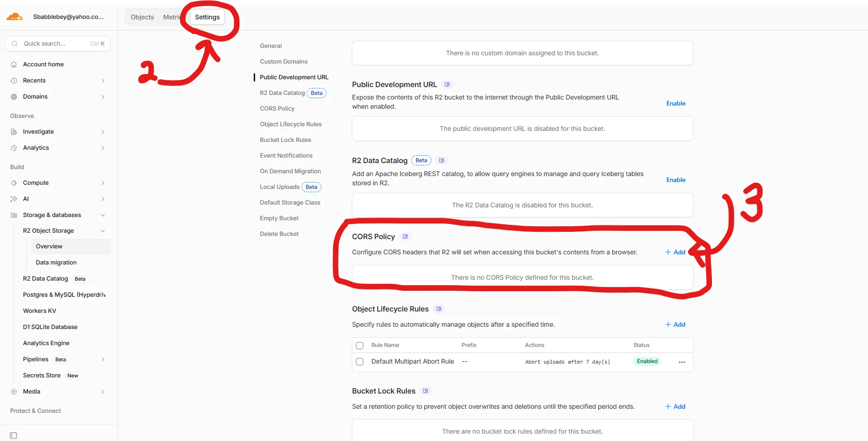Open docs icon beside Object Lifecycle Rules heading
Image resolution: width=868 pixels, height=441 pixels.
439,309
